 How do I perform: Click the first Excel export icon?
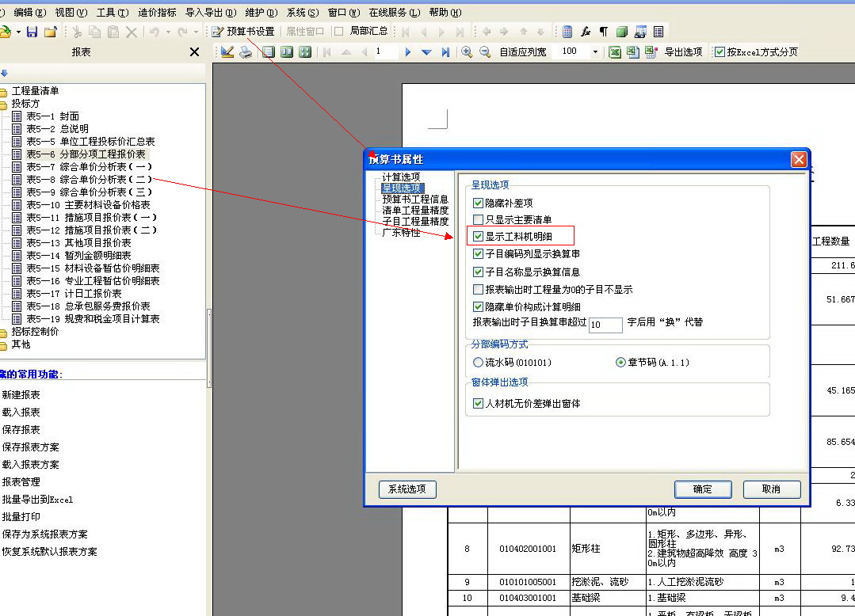615,52
